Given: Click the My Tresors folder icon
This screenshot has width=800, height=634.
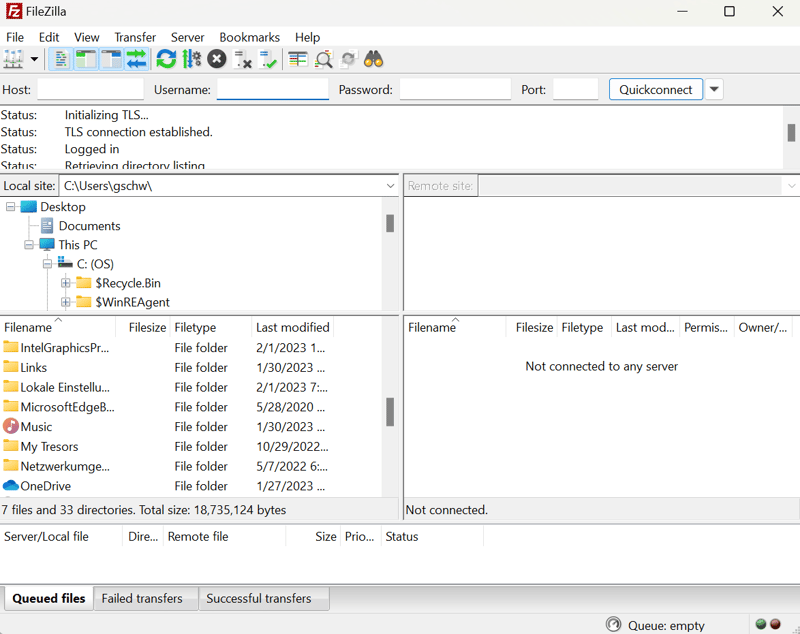Looking at the screenshot, I should 11,446.
